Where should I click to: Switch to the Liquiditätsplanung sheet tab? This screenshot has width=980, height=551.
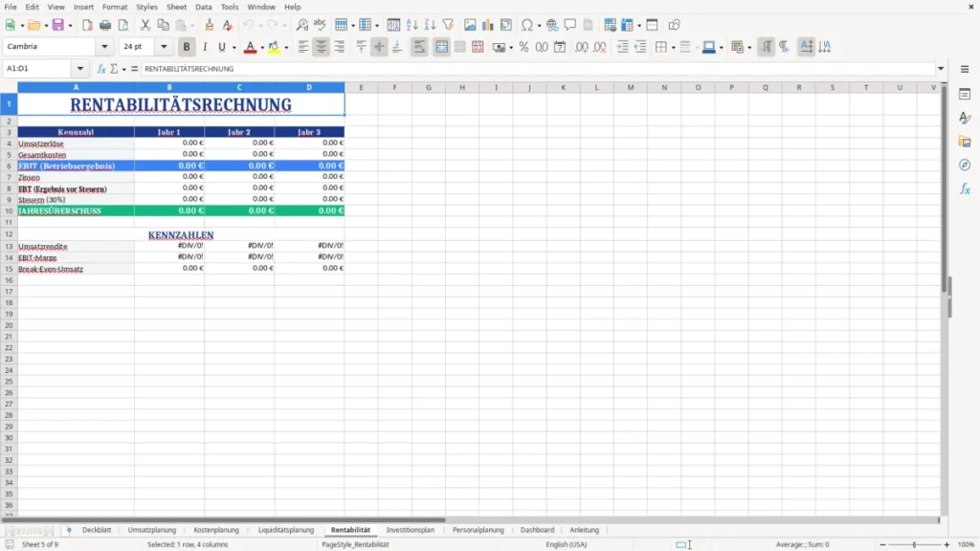tap(285, 530)
